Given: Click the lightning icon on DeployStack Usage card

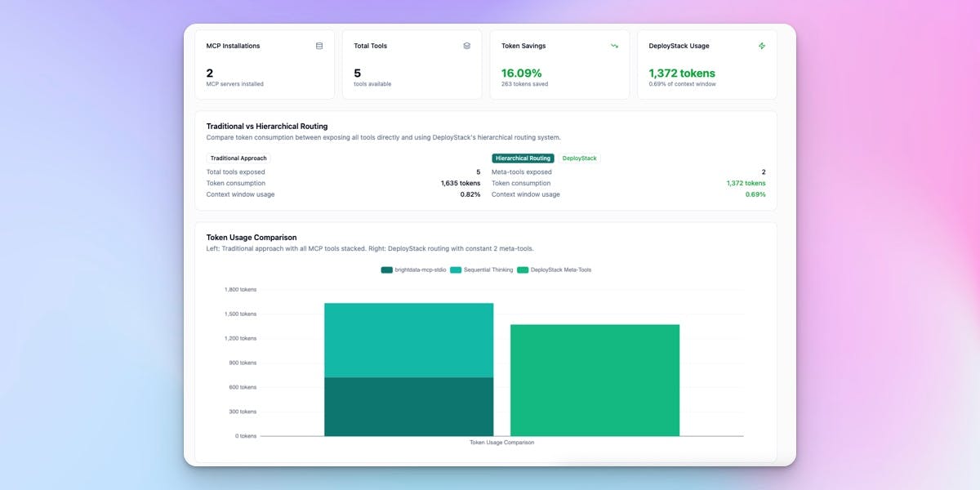Looking at the screenshot, I should [x=762, y=46].
